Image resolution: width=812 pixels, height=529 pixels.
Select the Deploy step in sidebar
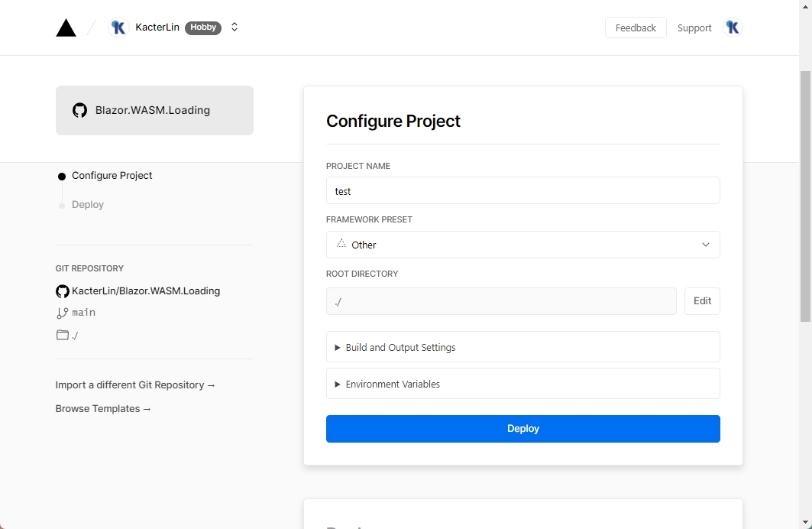pos(88,205)
